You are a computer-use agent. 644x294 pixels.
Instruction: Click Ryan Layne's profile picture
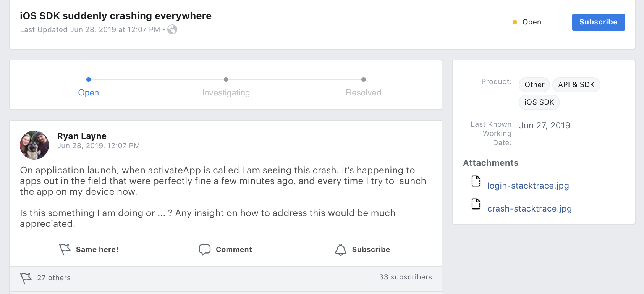[34, 145]
